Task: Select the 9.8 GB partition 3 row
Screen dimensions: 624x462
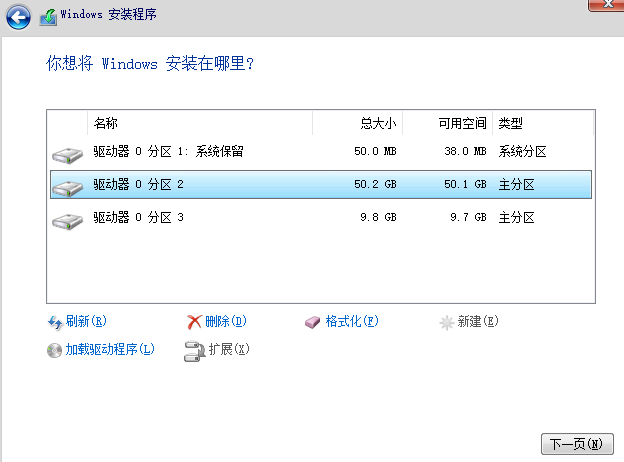Action: tap(320, 218)
